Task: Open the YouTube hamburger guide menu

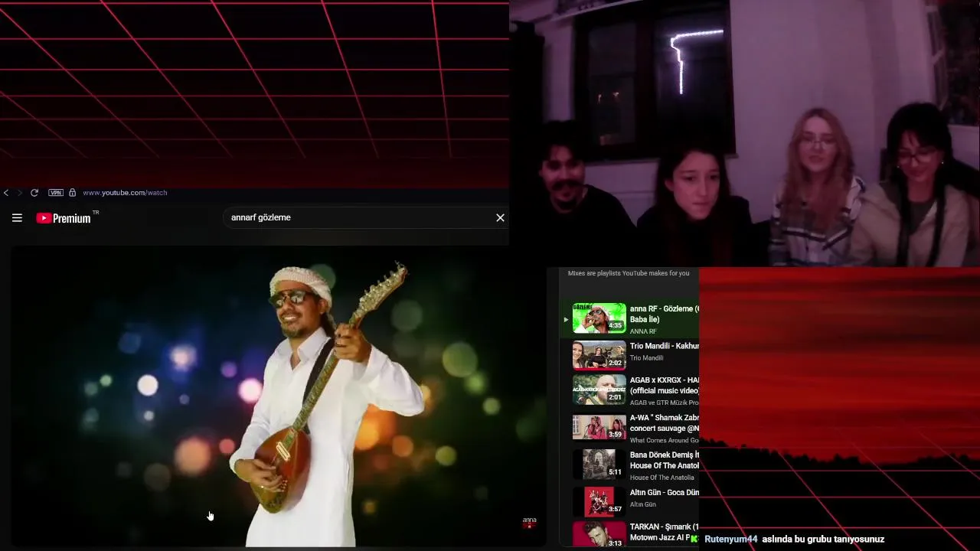Action: [17, 218]
